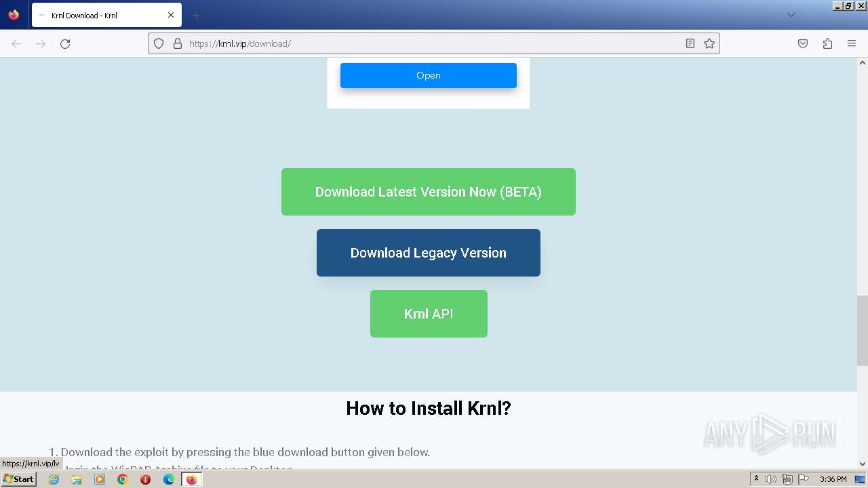Viewport: 868px width, 488px height.
Task: Click the vertical scrollbar thumb
Action: click(863, 331)
